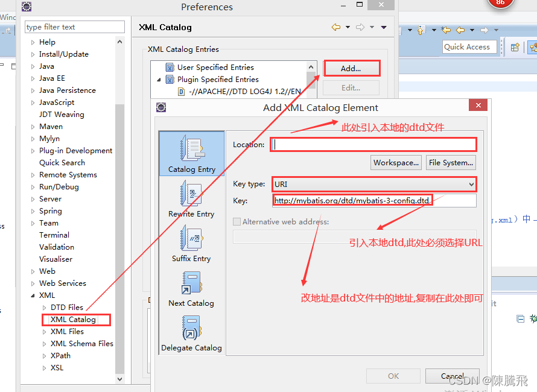This screenshot has height=392, width=537.
Task: Select the Run/Debug tree item
Action: pyautogui.click(x=59, y=187)
